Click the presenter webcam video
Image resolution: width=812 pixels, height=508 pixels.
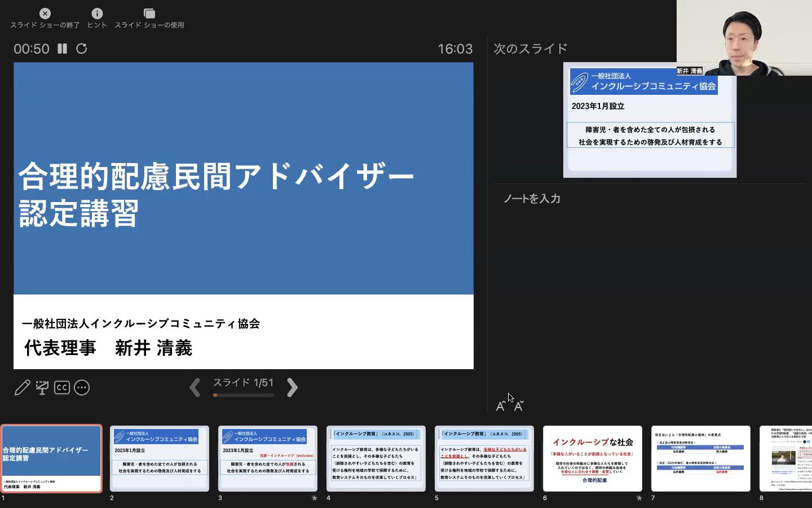tap(744, 38)
